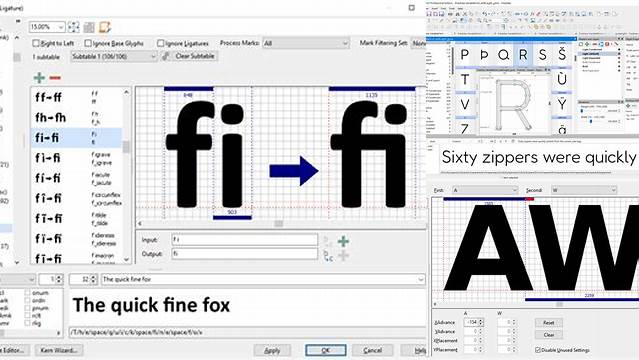
Task: Select the f_igrave ligature row
Action: 76,158
